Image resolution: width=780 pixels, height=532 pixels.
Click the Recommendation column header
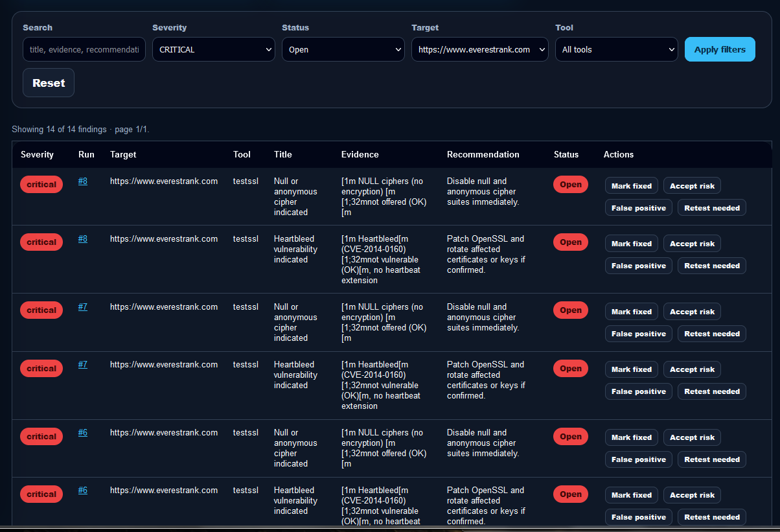(483, 155)
